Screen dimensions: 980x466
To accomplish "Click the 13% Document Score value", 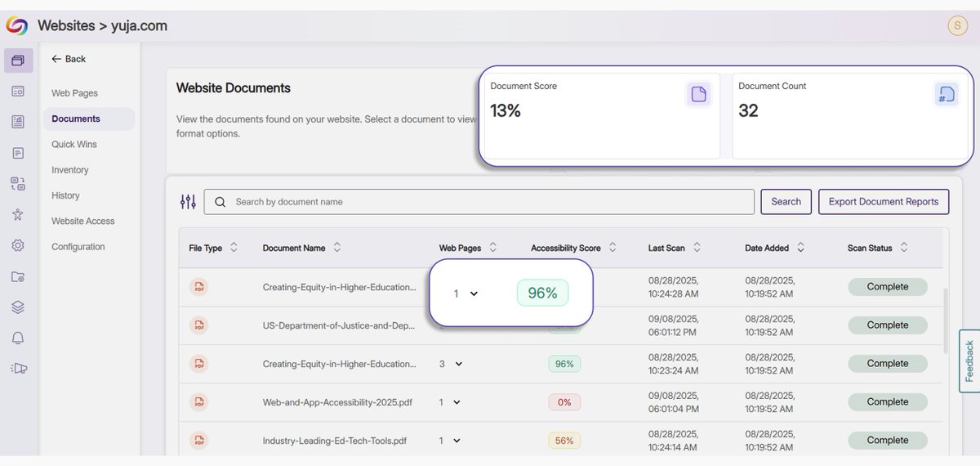I will pos(506,110).
